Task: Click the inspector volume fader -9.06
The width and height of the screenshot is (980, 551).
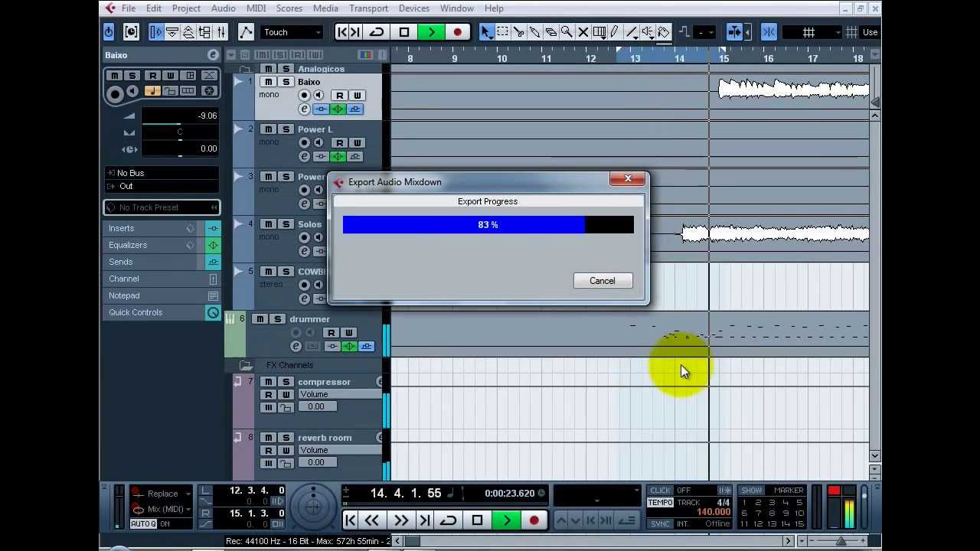Action: point(179,116)
